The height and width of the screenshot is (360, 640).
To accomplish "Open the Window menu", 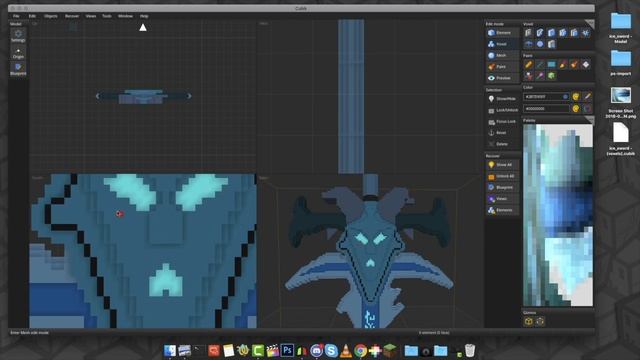I will [x=125, y=16].
